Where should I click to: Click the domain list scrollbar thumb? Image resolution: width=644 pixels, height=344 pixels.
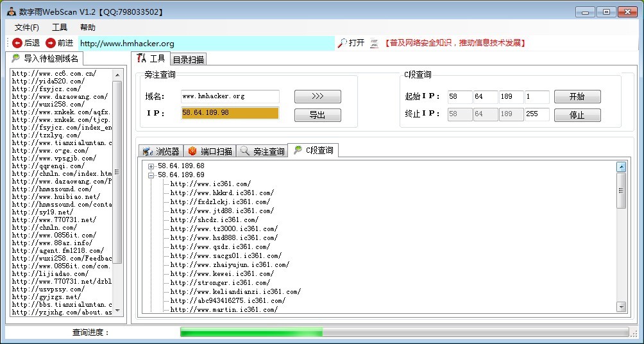click(x=117, y=172)
